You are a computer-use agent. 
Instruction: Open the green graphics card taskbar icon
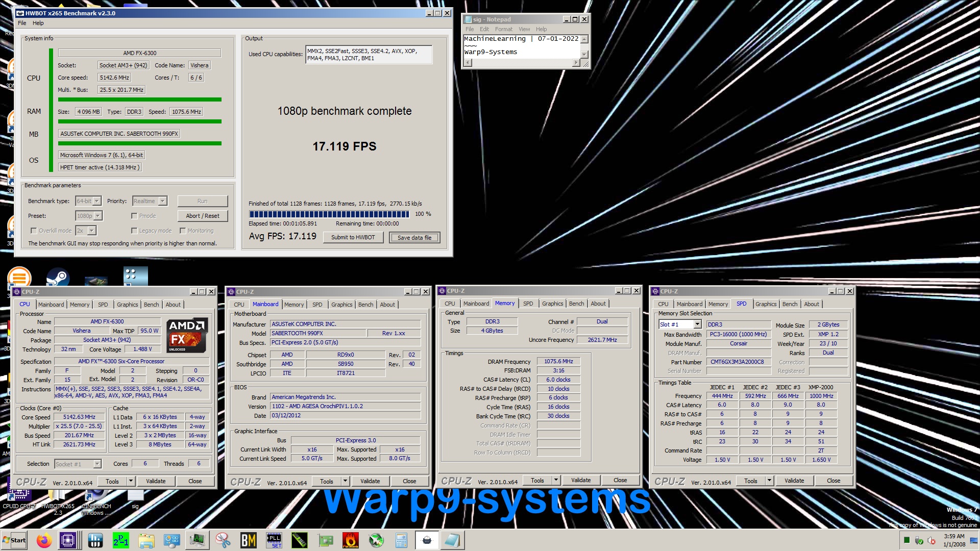click(x=325, y=540)
